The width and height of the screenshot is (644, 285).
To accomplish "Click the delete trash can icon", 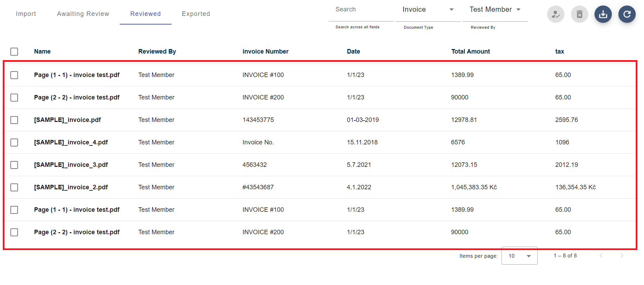I will (x=579, y=15).
